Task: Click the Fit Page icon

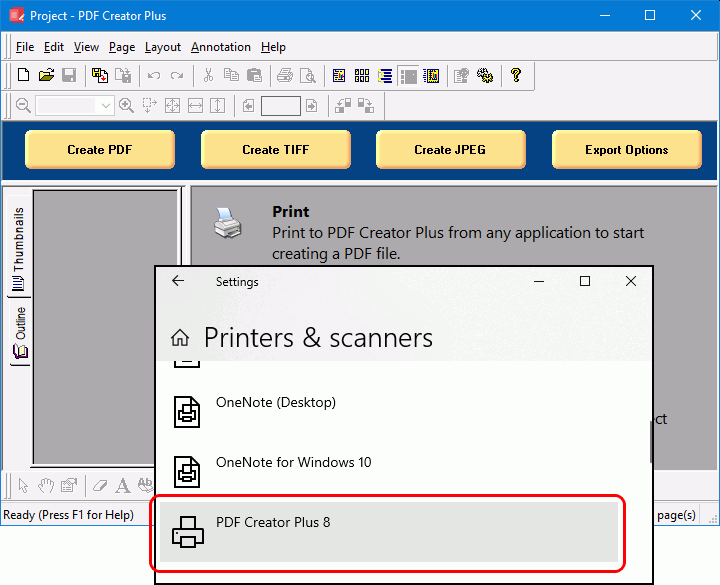Action: pos(172,106)
